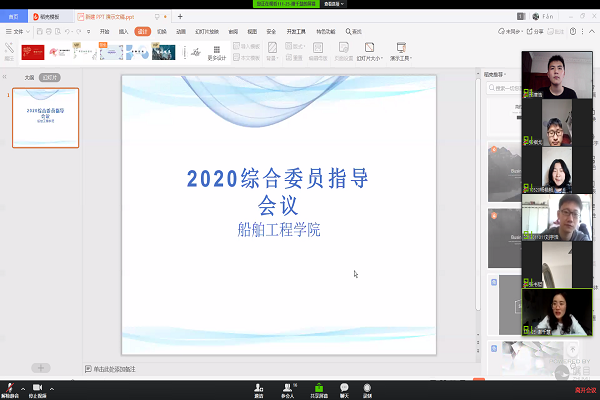Click the record icon in meeting toolbar
Image resolution: width=600 pixels, height=400 pixels.
pos(368,386)
